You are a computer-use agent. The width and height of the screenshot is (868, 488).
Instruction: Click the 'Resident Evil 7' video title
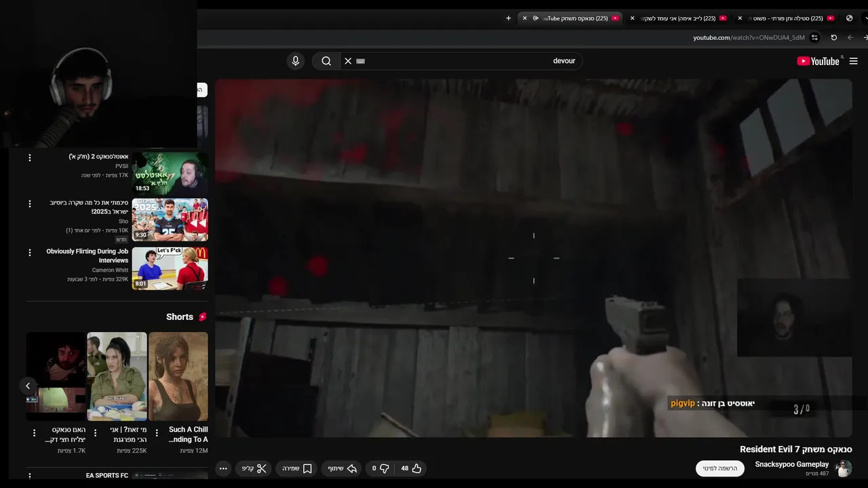(796, 449)
